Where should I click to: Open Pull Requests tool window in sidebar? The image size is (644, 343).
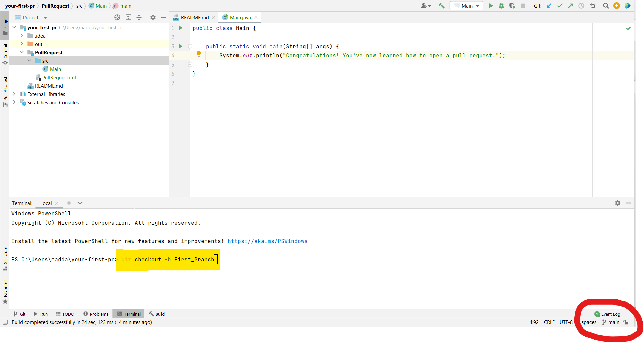point(5,91)
